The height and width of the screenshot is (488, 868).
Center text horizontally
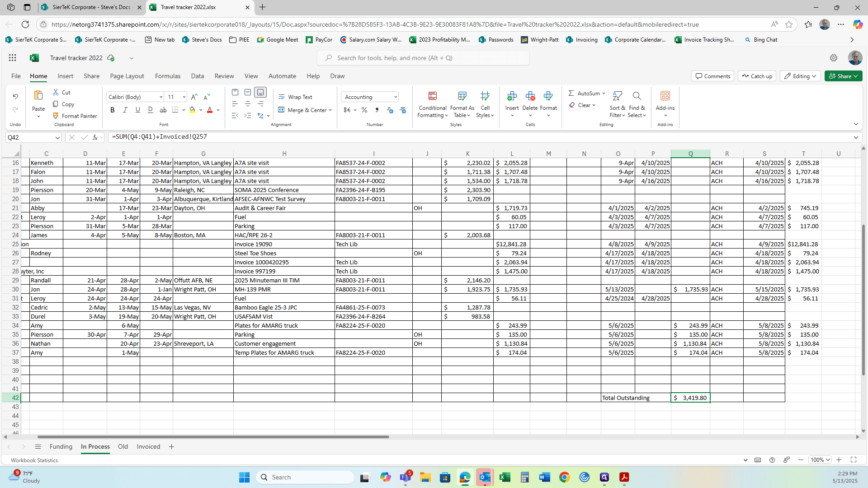(248, 104)
